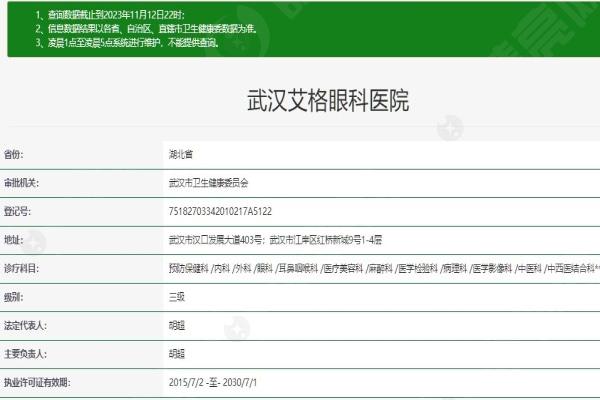The height and width of the screenshot is (400, 600).
Task: Select the 省份 row label
Action: click(13, 155)
